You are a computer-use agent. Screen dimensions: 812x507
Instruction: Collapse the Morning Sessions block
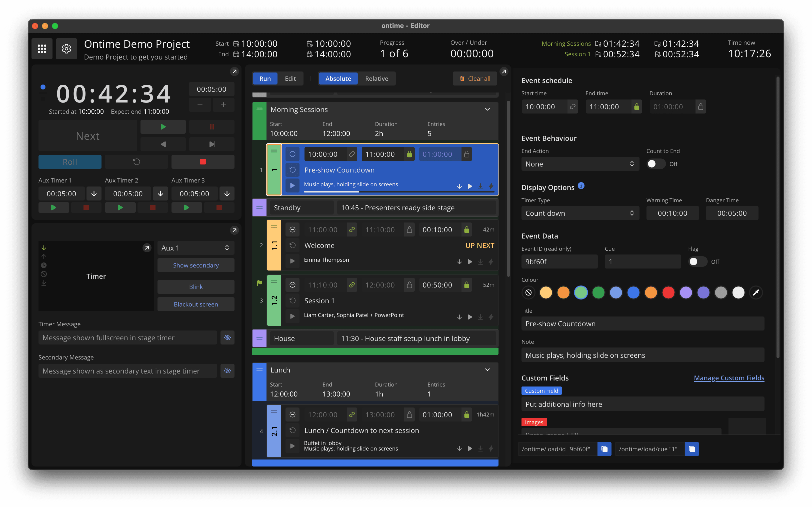pyautogui.click(x=487, y=109)
